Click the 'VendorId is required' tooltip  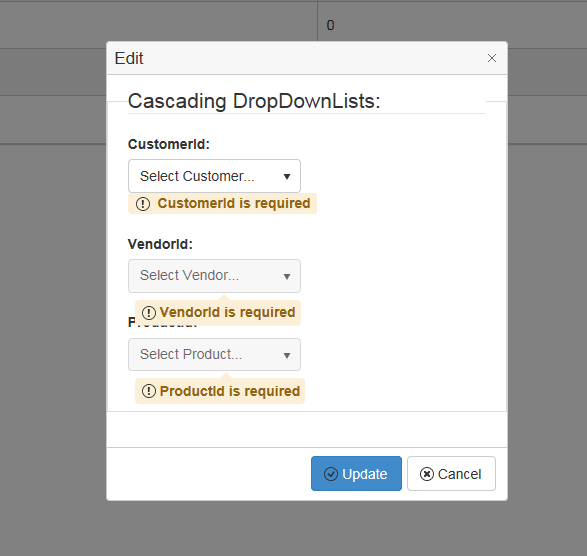[218, 313]
